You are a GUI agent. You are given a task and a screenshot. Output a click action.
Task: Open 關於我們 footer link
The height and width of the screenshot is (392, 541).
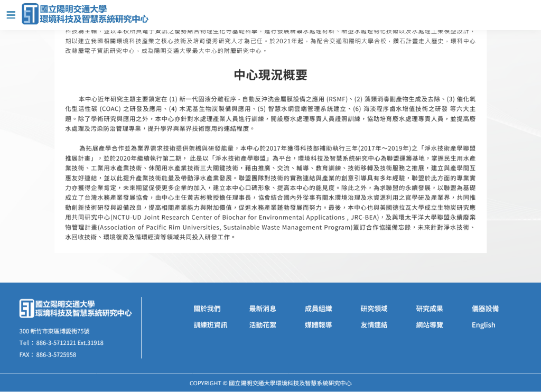click(207, 309)
